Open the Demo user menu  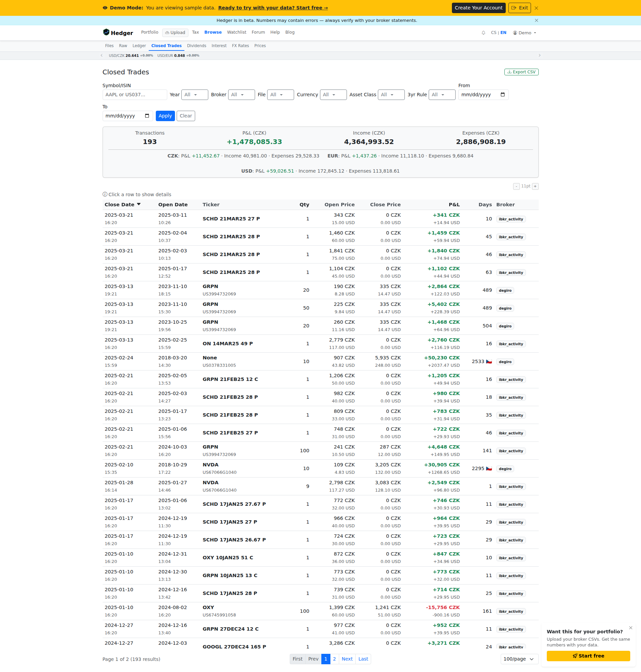[525, 33]
